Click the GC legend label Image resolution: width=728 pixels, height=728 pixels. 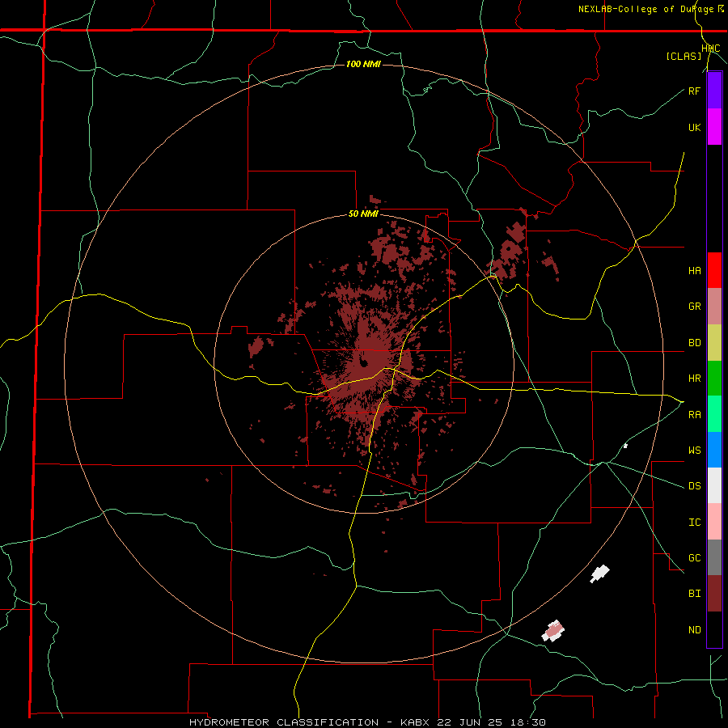coord(694,557)
